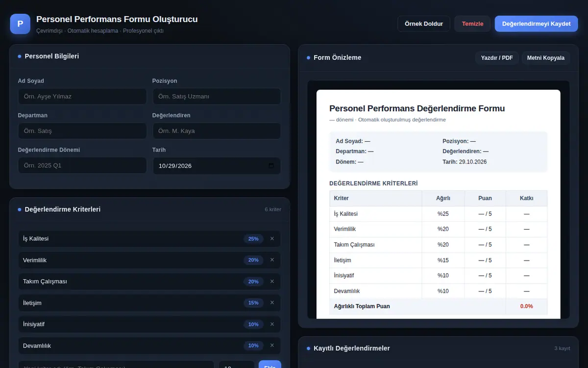Copy the form text with Metni Kopyala

pos(546,58)
